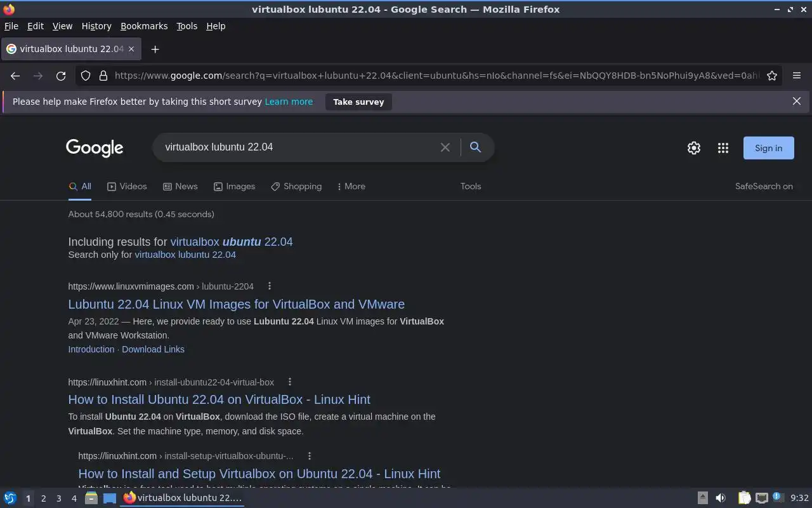Image resolution: width=812 pixels, height=508 pixels.
Task: Go back using the browser back arrow
Action: point(15,76)
